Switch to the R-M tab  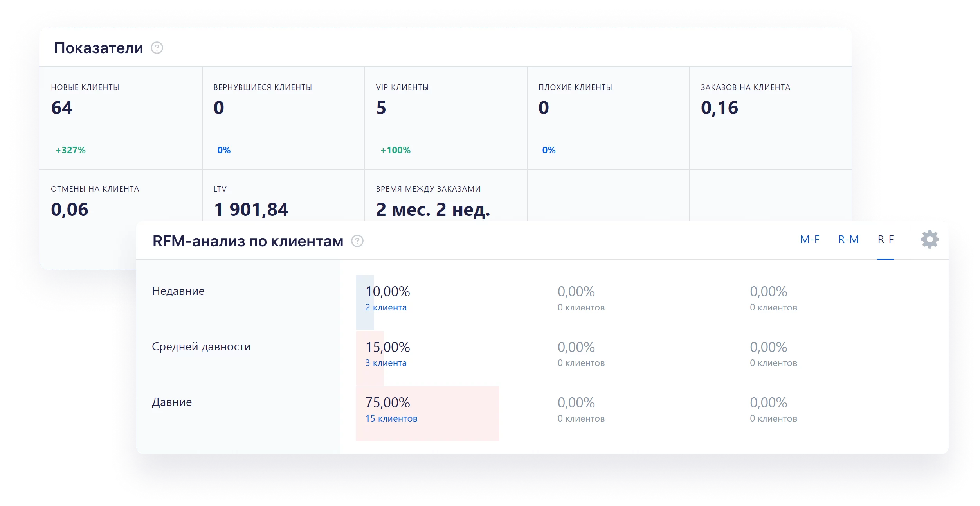coord(848,239)
